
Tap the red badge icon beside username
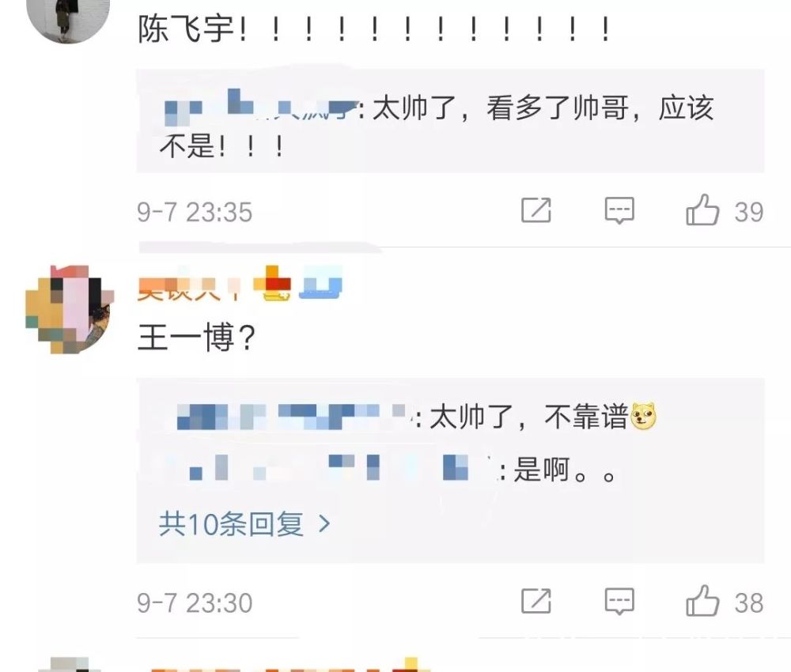(272, 284)
